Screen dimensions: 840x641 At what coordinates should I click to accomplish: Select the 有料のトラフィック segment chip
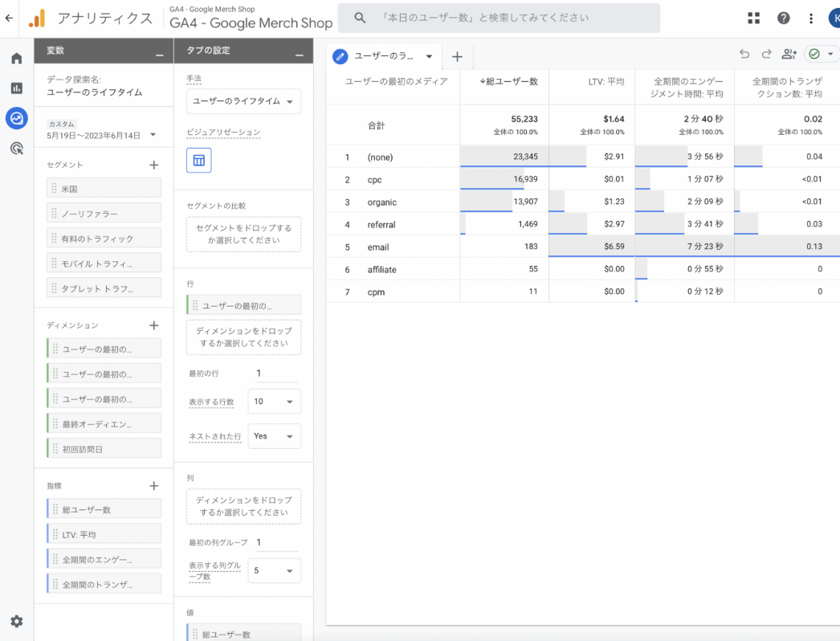[x=104, y=239]
